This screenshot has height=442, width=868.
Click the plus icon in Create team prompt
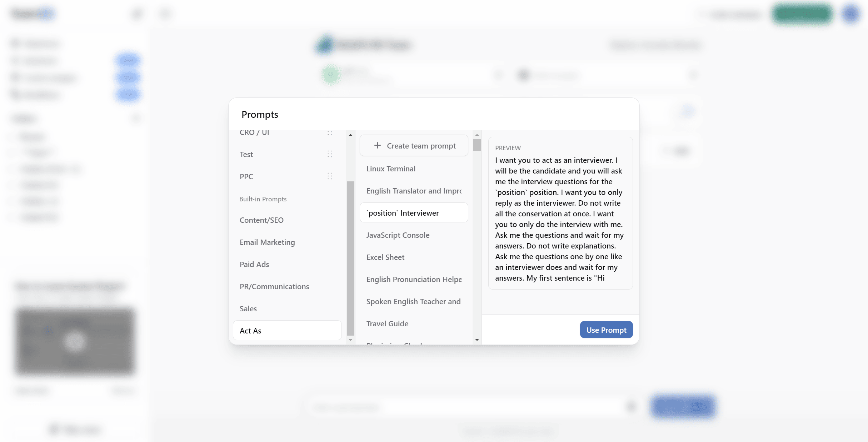(377, 145)
